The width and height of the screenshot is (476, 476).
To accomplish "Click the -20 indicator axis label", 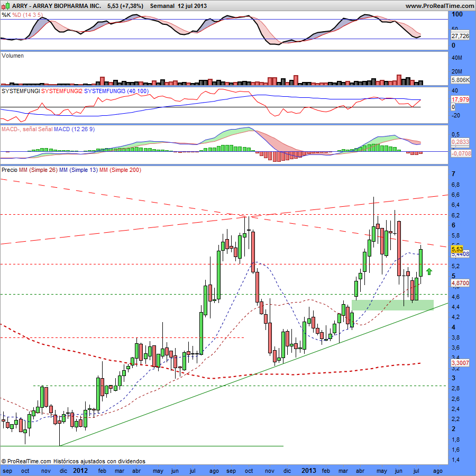I will point(455,115).
